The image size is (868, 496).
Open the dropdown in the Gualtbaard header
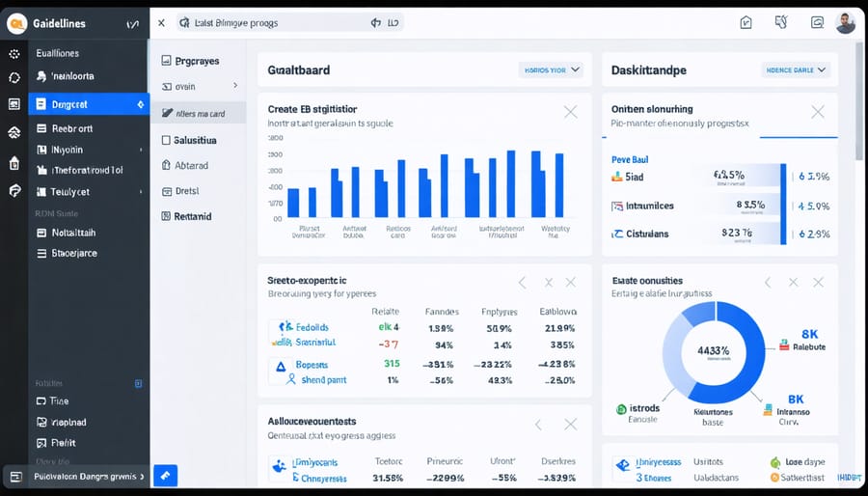tap(551, 69)
